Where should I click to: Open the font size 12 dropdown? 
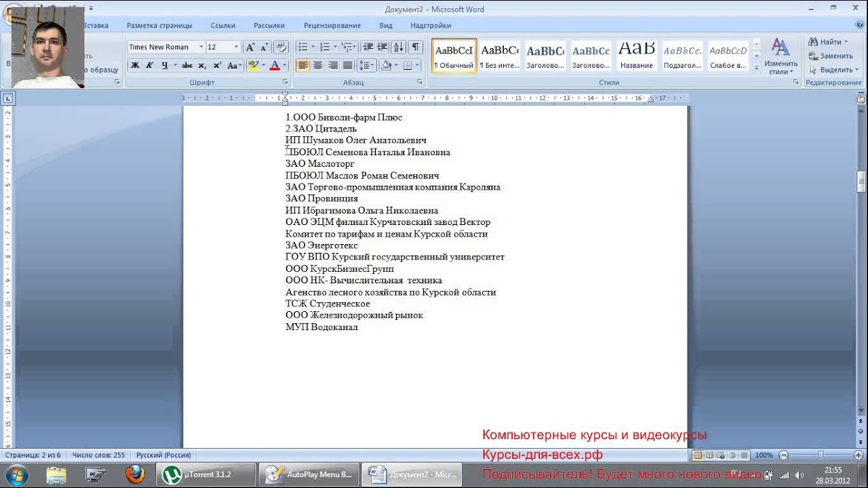coord(236,47)
